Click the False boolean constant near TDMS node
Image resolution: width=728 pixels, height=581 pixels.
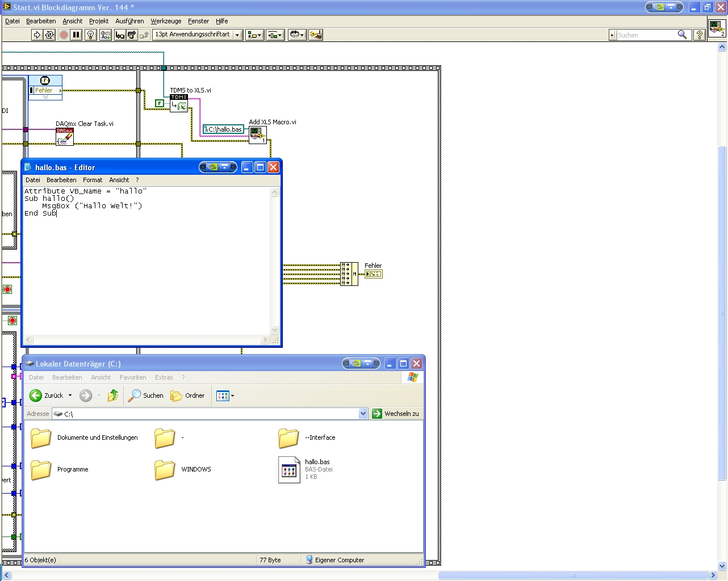coord(160,103)
